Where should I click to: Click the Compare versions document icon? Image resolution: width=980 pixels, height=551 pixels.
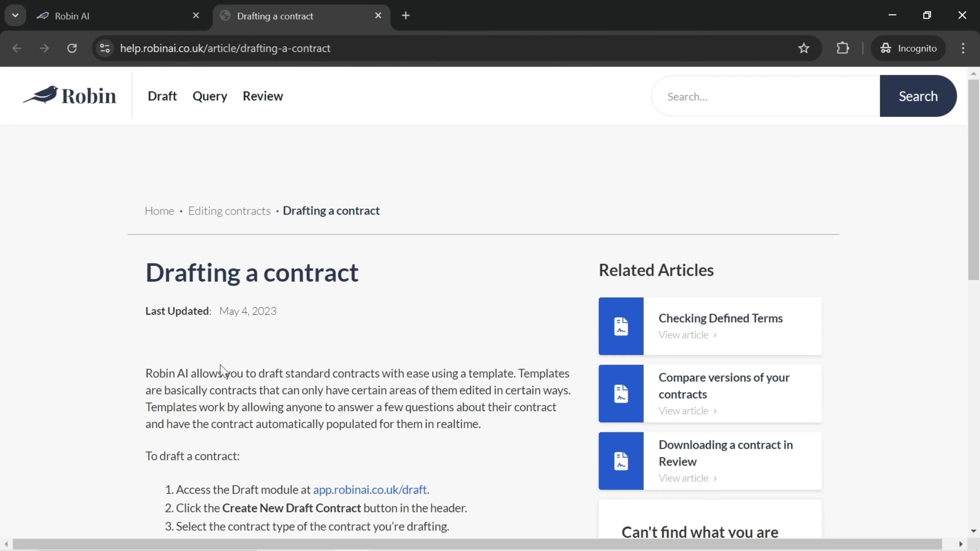pos(621,394)
